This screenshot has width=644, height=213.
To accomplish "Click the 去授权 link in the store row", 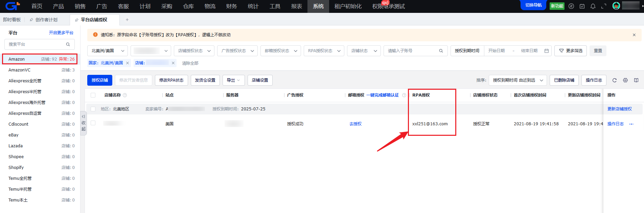I will pyautogui.click(x=355, y=124).
